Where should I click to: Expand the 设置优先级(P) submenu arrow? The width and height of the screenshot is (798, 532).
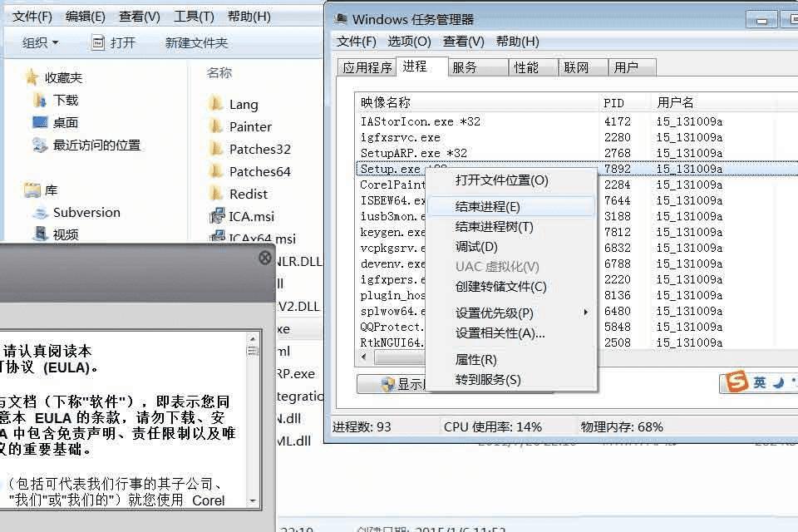click(x=586, y=312)
